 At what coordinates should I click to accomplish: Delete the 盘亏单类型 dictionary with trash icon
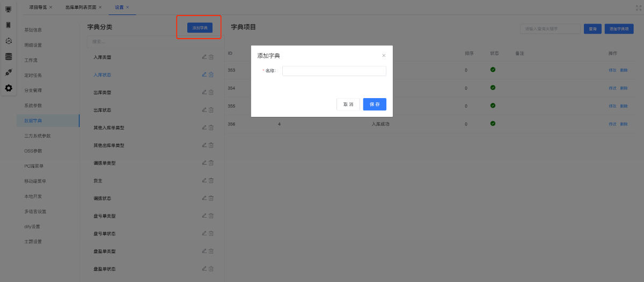click(x=211, y=216)
